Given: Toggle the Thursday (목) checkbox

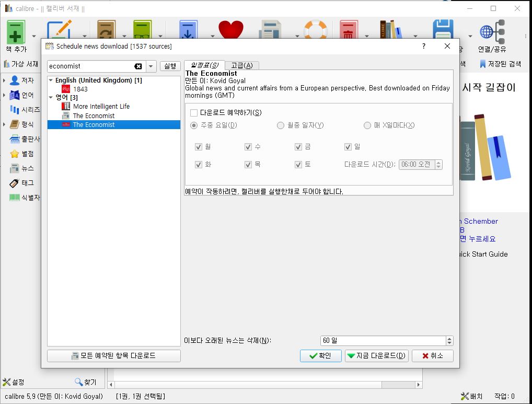Looking at the screenshot, I should pos(248,165).
